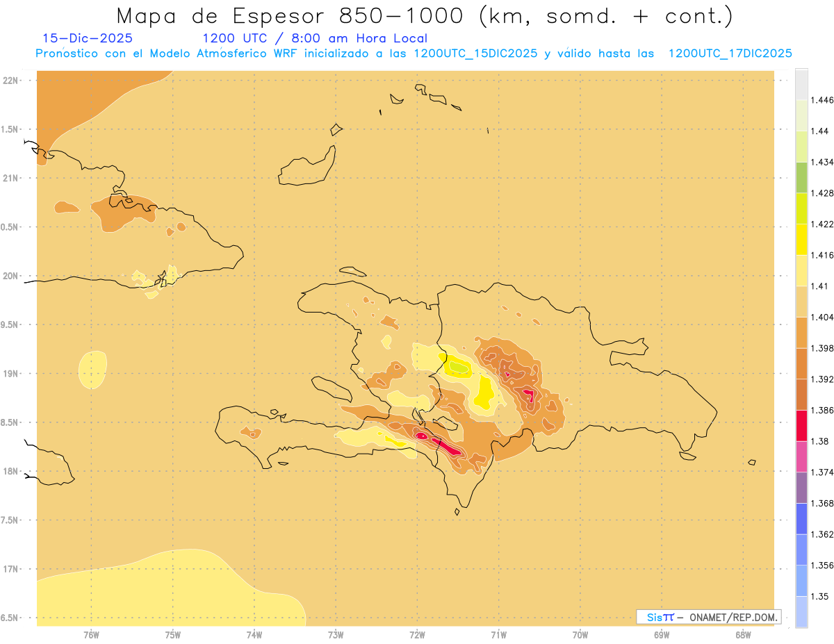Click the '22N' latitude label
Viewport: 834px width, 644px height.
point(11,80)
